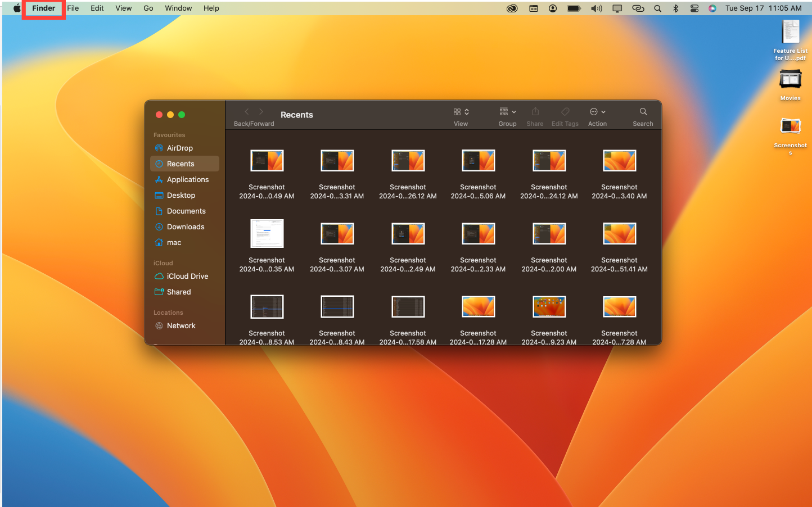Open the File menu

pos(73,8)
